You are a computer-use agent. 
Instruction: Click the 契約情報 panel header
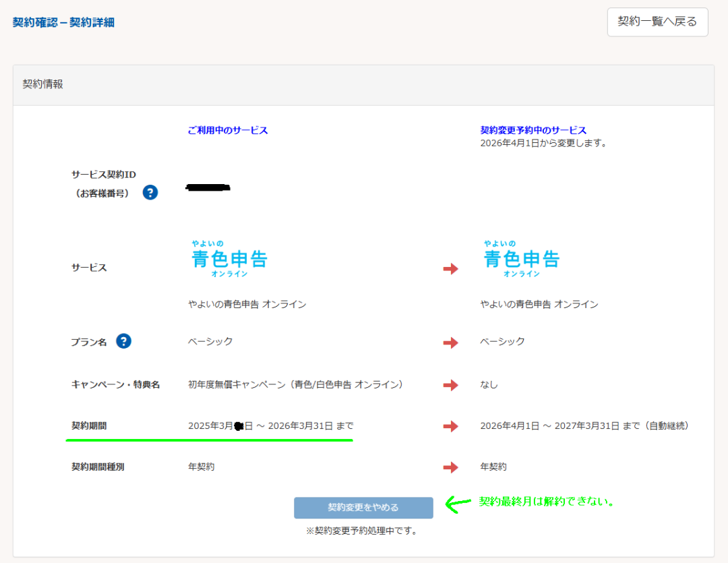pos(43,85)
